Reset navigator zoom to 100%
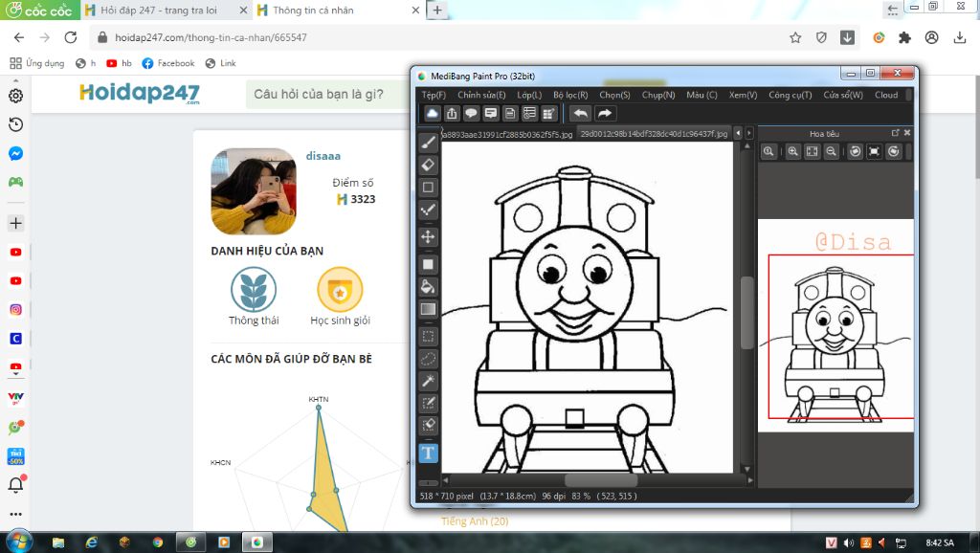Image resolution: width=980 pixels, height=553 pixels. pyautogui.click(x=768, y=151)
